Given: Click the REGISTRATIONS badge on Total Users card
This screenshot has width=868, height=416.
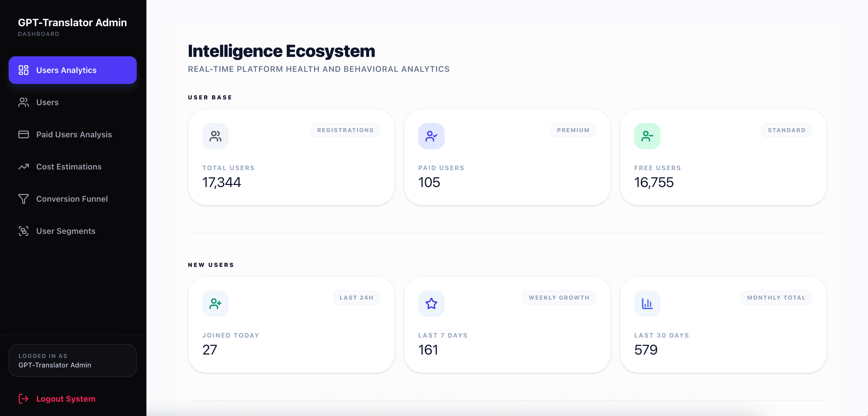Looking at the screenshot, I should pyautogui.click(x=345, y=130).
